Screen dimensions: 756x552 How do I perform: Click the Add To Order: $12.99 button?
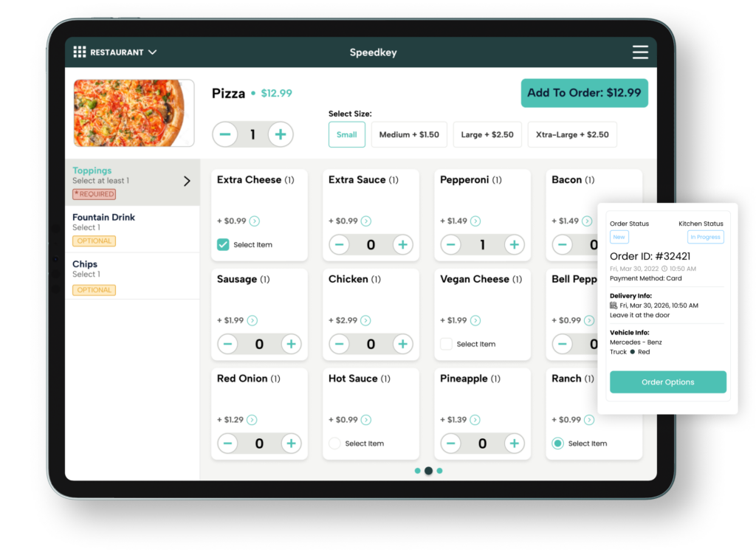pyautogui.click(x=584, y=94)
